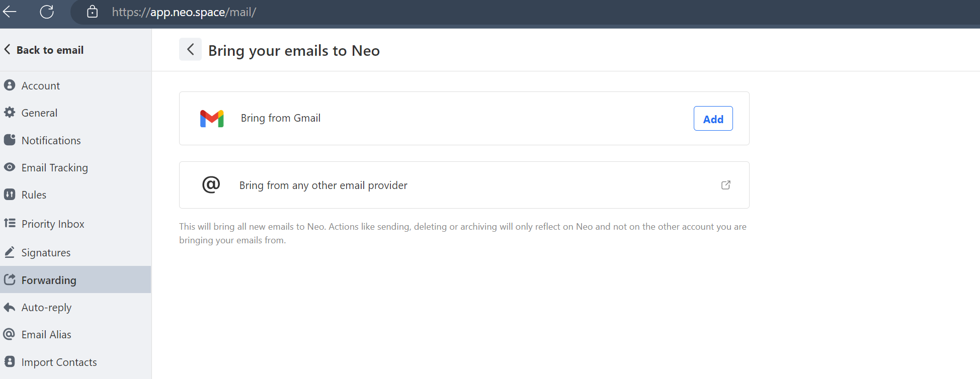Viewport: 980px width, 379px height.
Task: Click the browser address bar URL
Action: coord(184,12)
